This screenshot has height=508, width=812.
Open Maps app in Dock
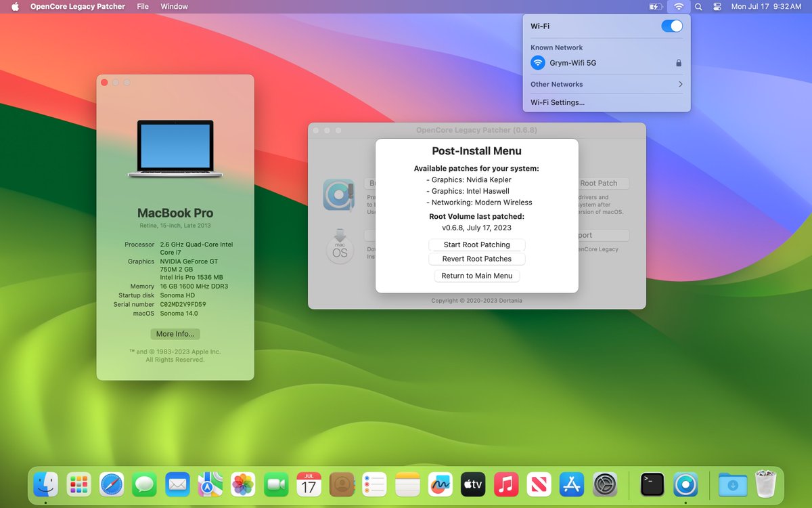210,484
